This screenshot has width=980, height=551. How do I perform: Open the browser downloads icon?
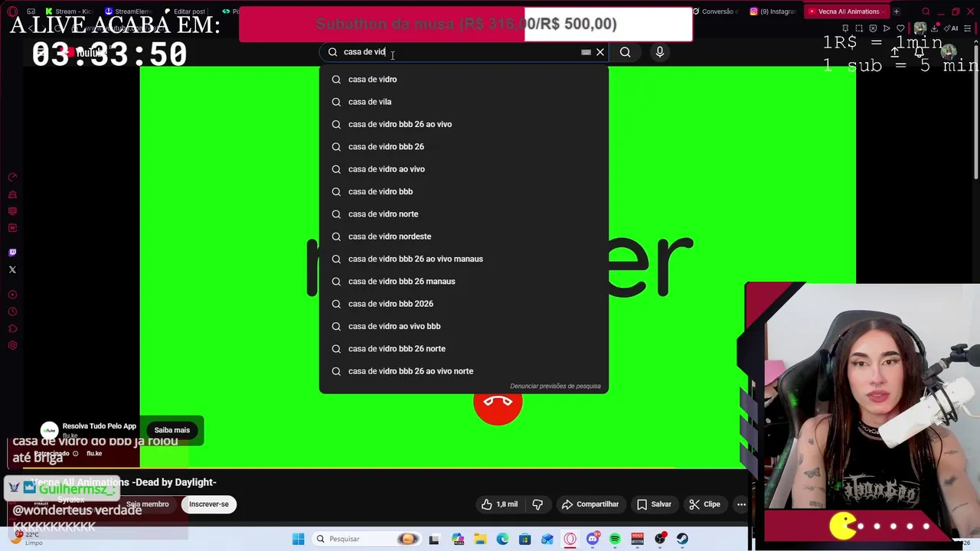point(934,28)
